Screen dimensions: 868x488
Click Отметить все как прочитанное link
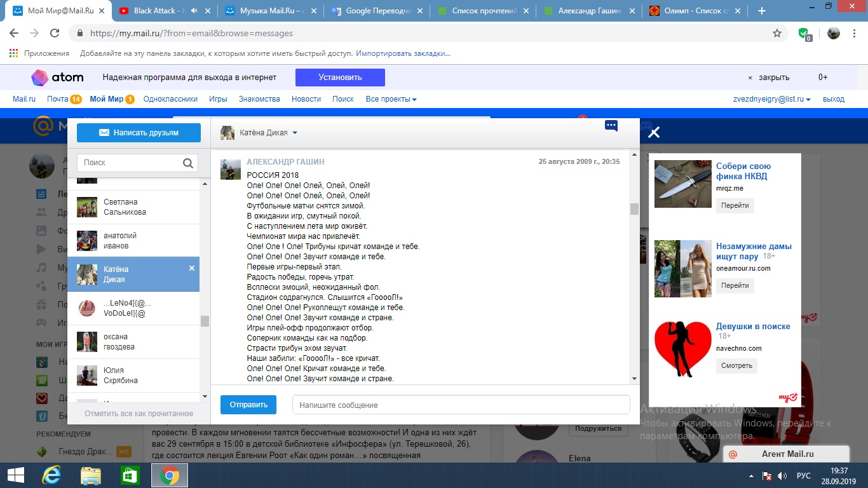(x=139, y=414)
